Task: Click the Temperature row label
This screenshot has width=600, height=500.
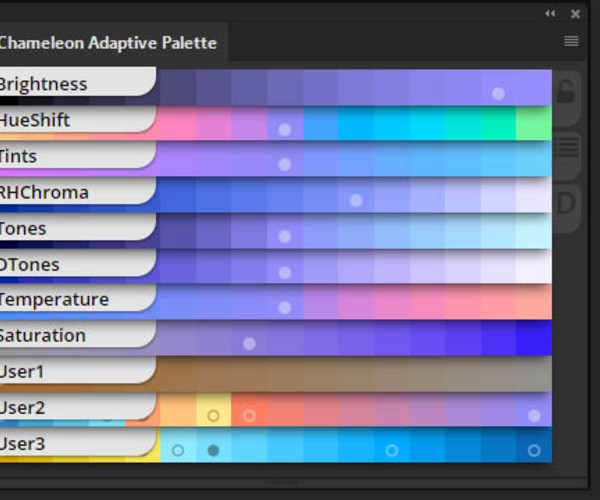Action: pyautogui.click(x=77, y=298)
